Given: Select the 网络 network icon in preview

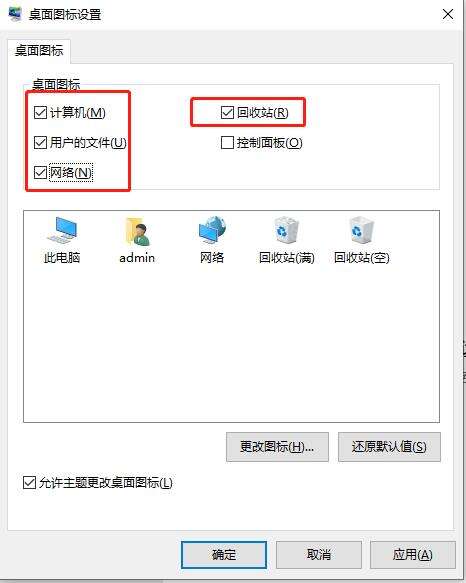Looking at the screenshot, I should click(212, 240).
